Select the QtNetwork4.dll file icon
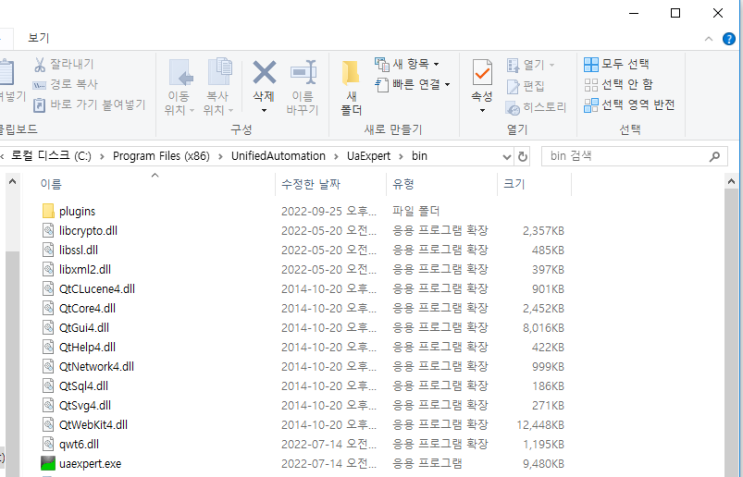 click(x=48, y=367)
